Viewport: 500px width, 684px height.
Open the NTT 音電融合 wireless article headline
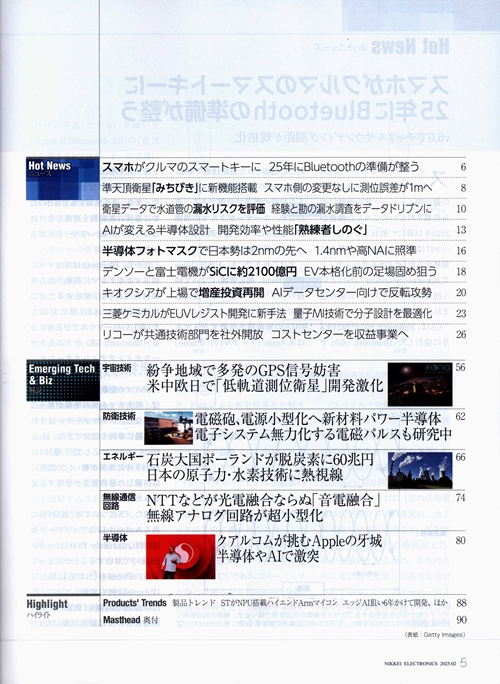click(263, 508)
